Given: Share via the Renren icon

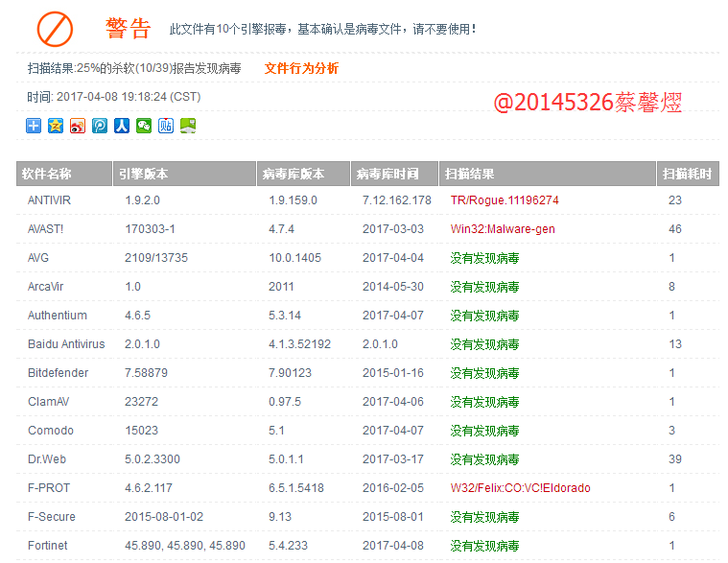Looking at the screenshot, I should click(122, 126).
